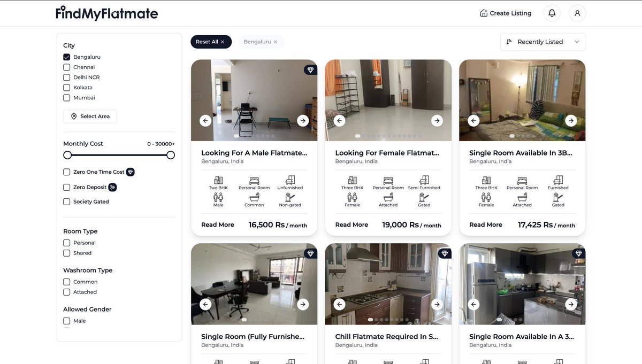
Task: Click the Monthly Cost slider maximum handle
Action: (171, 155)
